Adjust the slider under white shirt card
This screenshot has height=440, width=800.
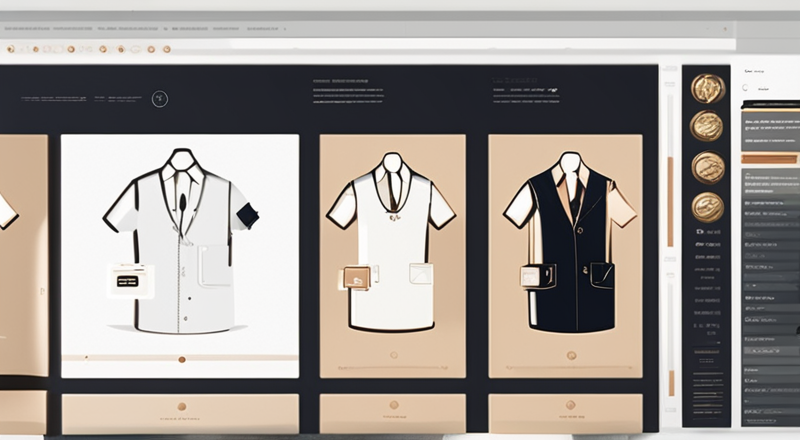pos(181,358)
